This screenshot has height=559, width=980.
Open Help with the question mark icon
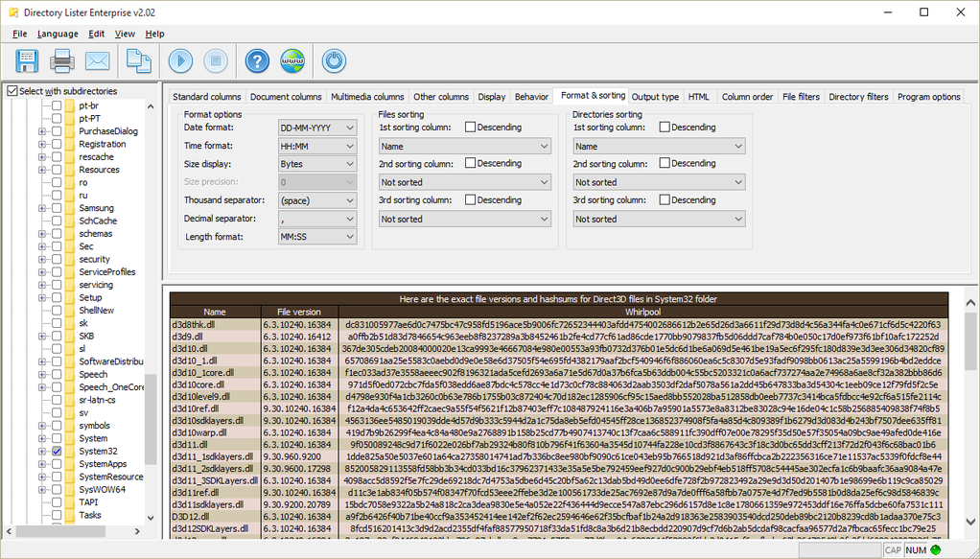(x=257, y=60)
